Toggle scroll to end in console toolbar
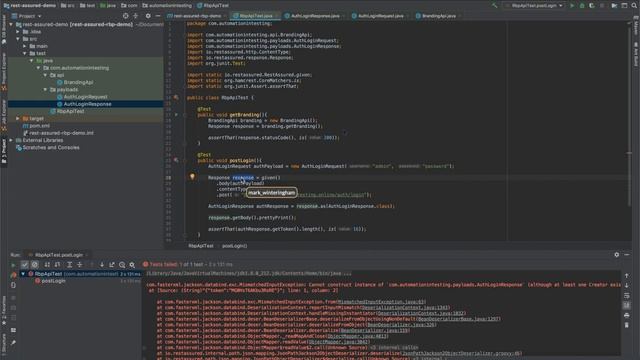 coord(627,305)
